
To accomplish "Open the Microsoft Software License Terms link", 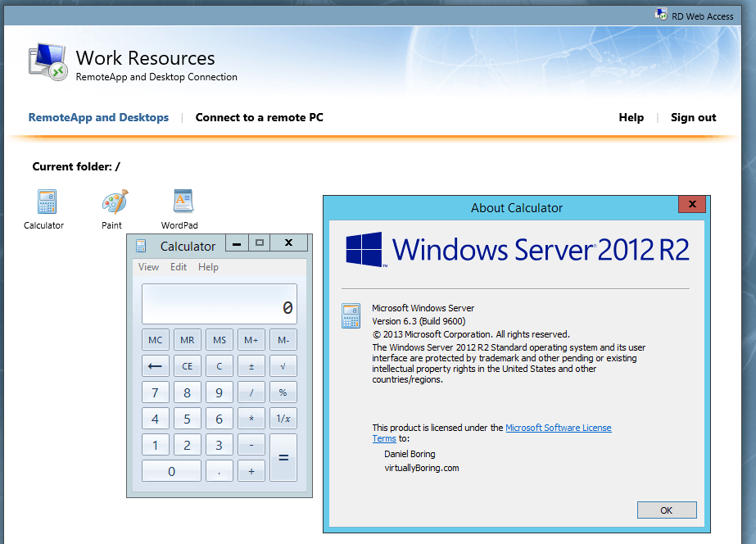I will [559, 427].
